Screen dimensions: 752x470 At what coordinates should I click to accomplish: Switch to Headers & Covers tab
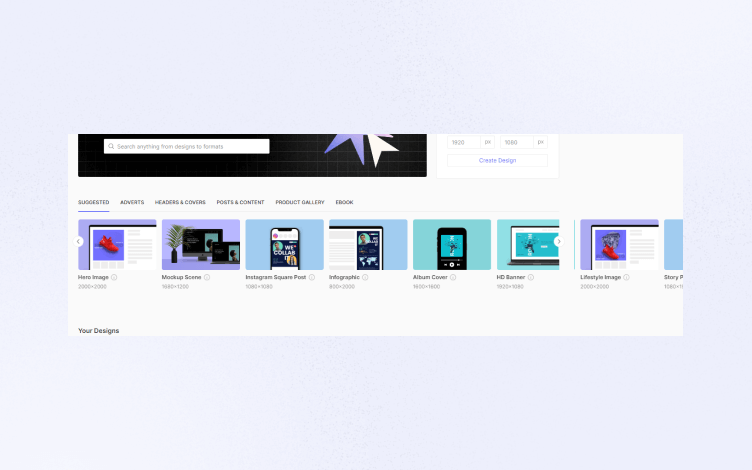(x=180, y=202)
